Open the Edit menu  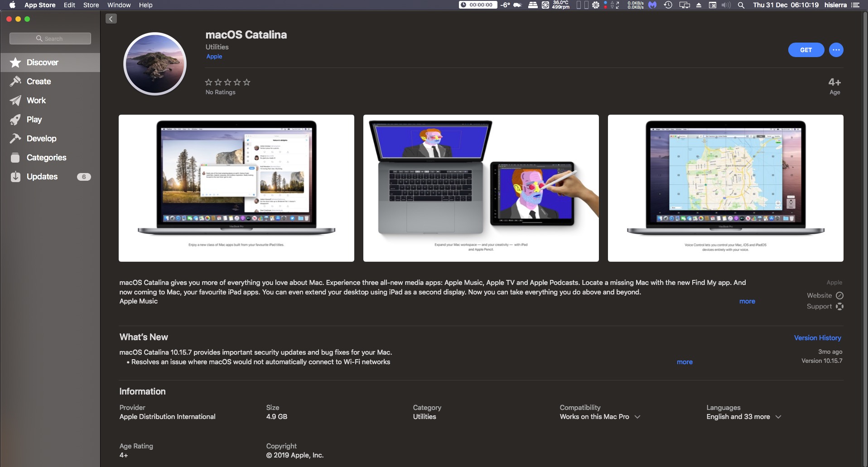69,5
